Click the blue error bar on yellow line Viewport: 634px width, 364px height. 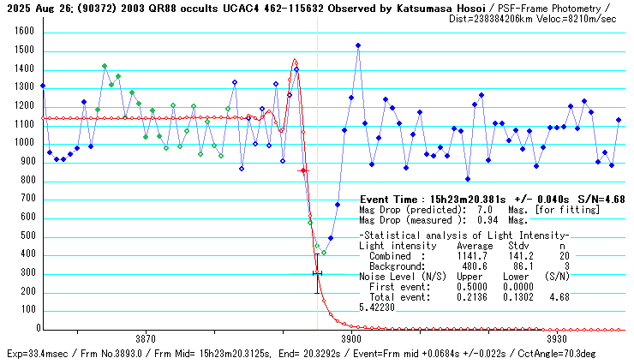pos(318,272)
